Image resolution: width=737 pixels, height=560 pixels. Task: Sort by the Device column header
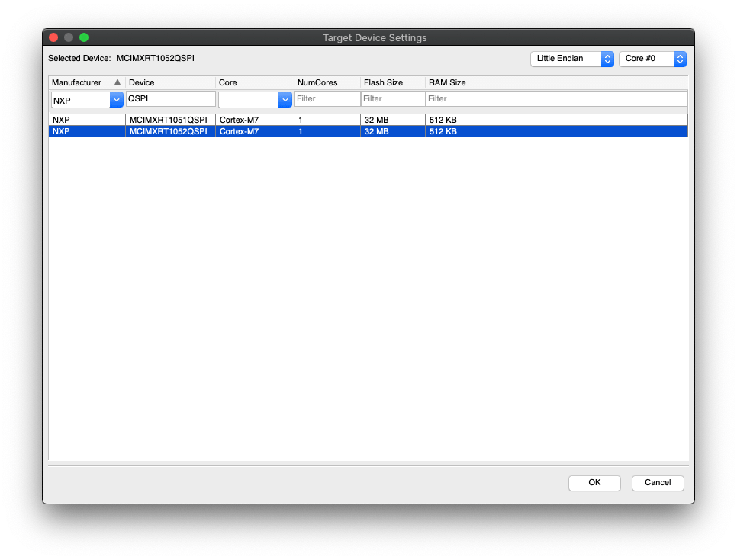(171, 82)
